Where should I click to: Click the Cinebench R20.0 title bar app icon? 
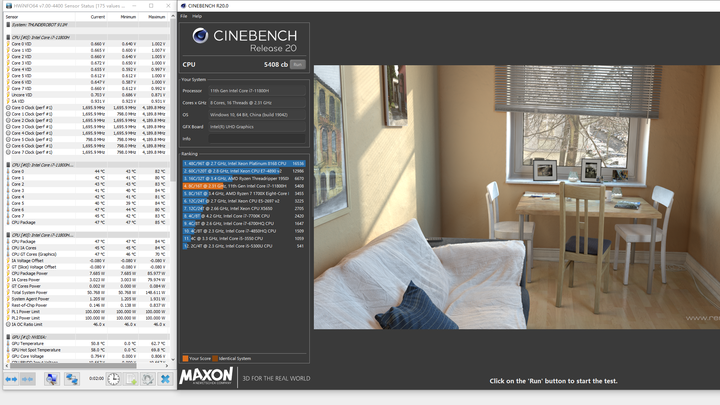[183, 6]
